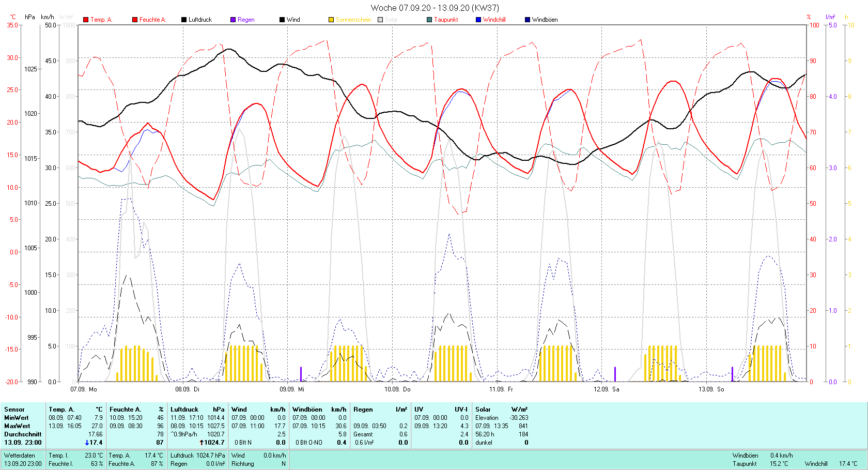Click the red Temp. A. legend swatch
Viewport: 868px width, 470px height.
[86, 20]
